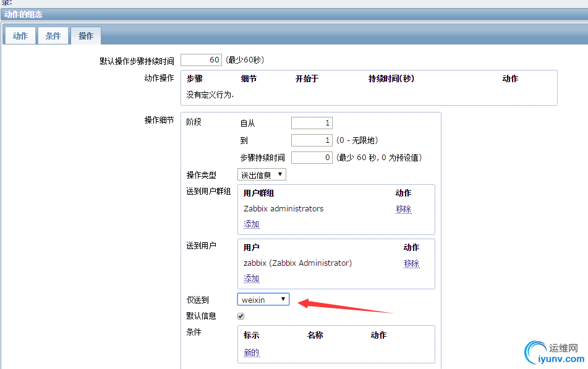Toggle the 默认信息 checkbox
Screen dimensions: 588x369
click(x=241, y=316)
